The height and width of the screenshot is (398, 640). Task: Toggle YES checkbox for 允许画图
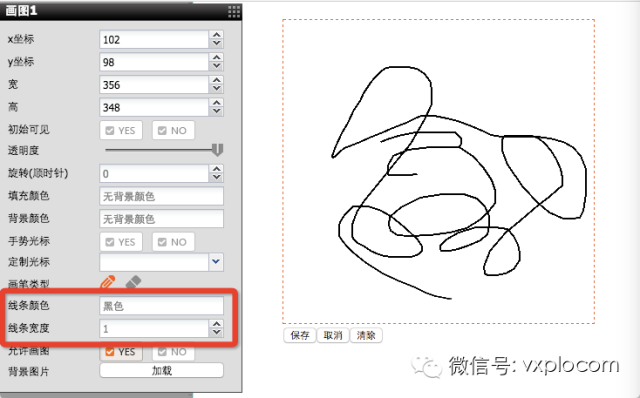[121, 352]
